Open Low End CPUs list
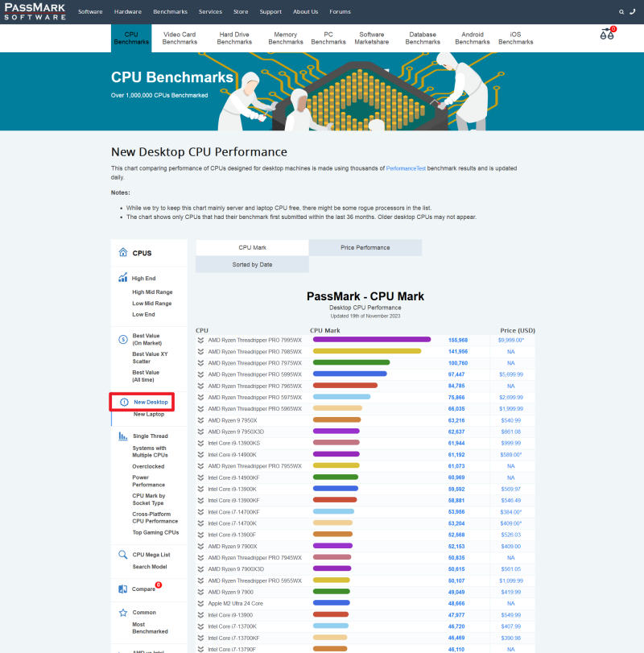The width and height of the screenshot is (644, 653). click(143, 315)
